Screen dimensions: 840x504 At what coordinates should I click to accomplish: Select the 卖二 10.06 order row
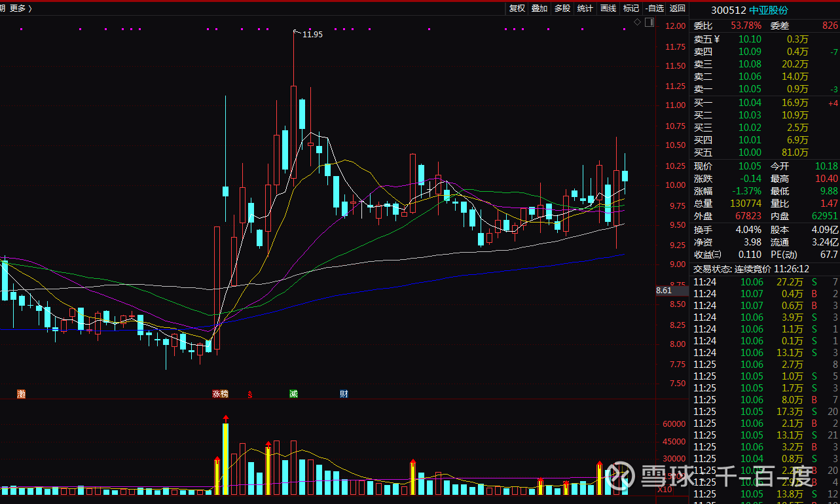[765, 77]
